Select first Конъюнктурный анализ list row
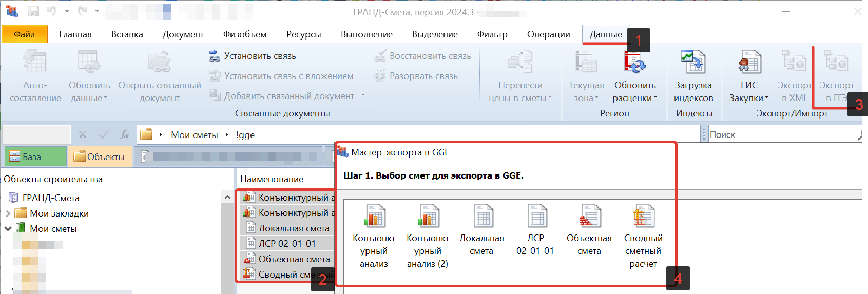This screenshot has width=868, height=294. pyautogui.click(x=288, y=198)
